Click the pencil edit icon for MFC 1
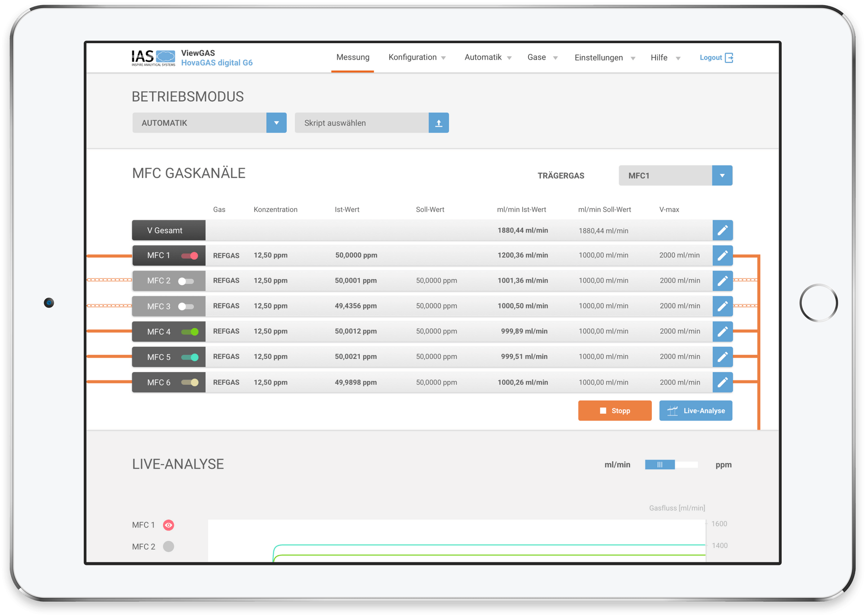 point(722,255)
